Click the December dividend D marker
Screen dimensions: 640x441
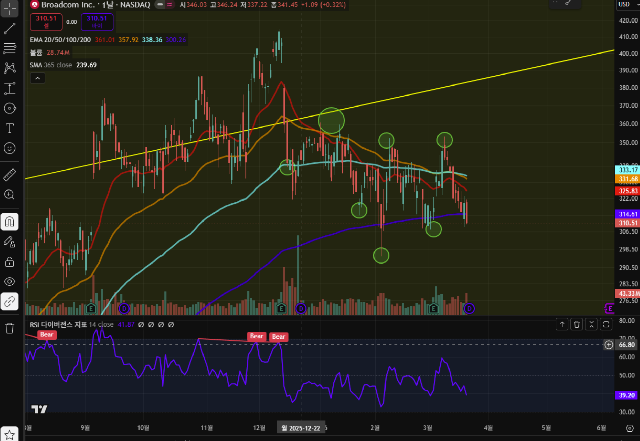pos(301,308)
